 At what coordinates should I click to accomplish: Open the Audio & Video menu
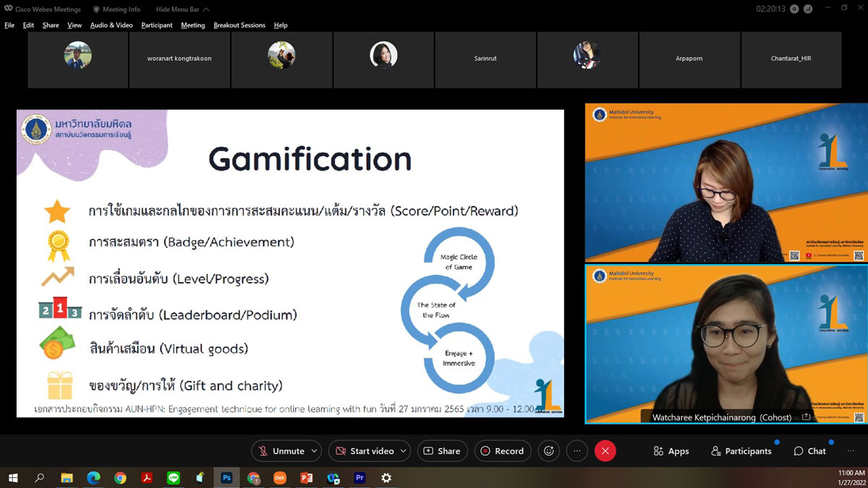click(111, 25)
